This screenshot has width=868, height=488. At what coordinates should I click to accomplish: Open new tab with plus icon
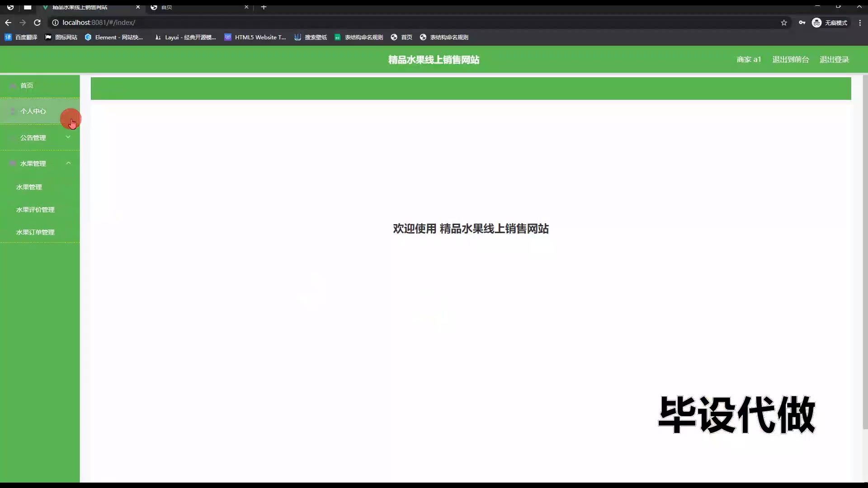[264, 7]
